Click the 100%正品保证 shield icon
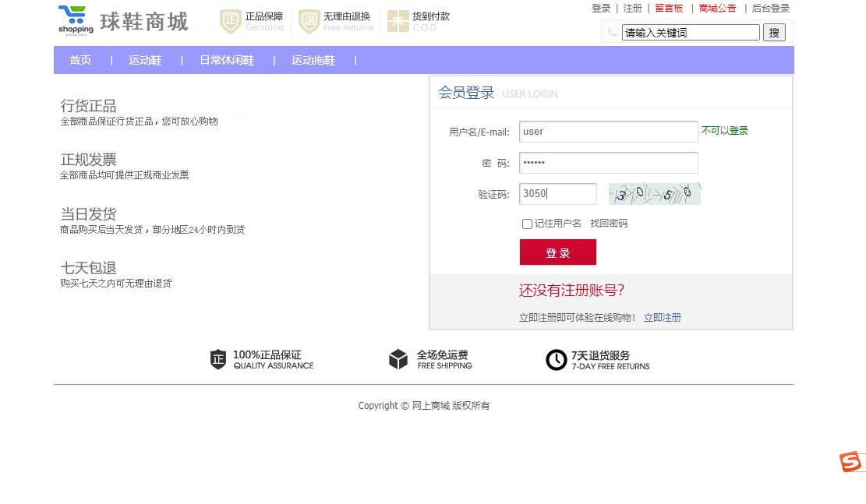 (x=219, y=359)
